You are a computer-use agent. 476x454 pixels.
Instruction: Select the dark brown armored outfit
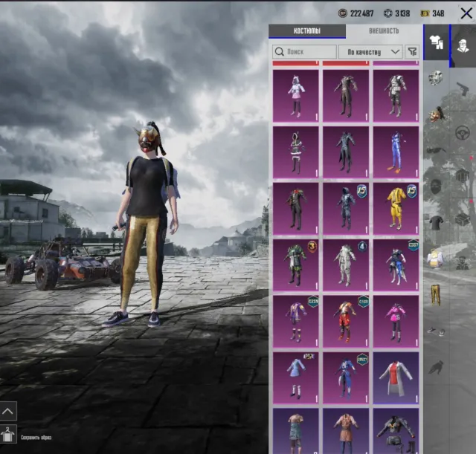[x=346, y=96]
